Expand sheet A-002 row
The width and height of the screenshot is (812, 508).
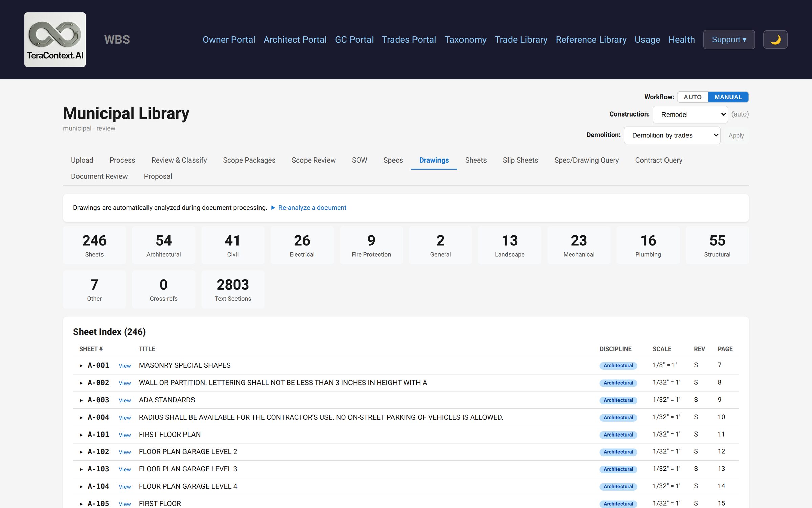point(81,383)
